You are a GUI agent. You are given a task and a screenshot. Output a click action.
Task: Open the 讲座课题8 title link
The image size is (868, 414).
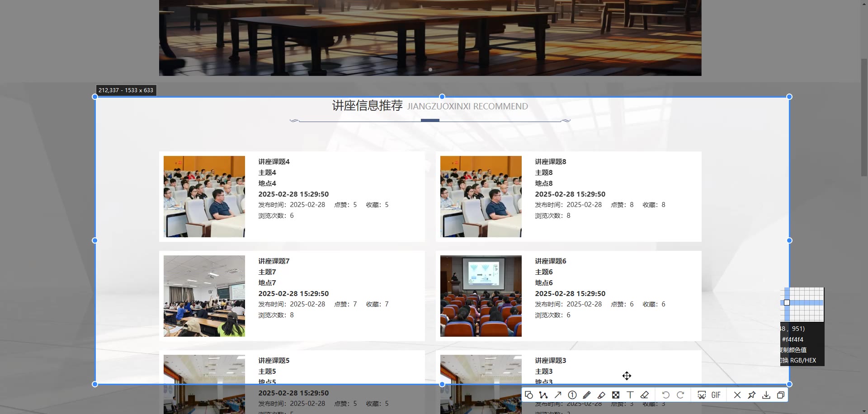551,162
